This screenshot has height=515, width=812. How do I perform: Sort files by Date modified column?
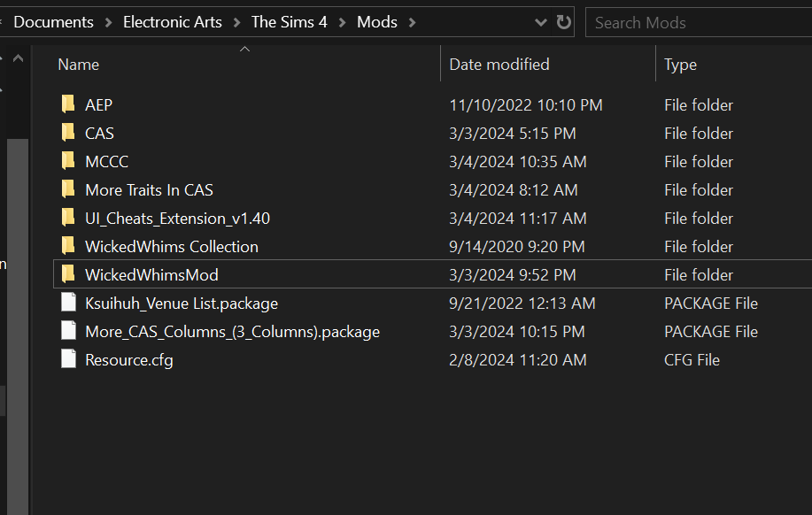point(499,65)
